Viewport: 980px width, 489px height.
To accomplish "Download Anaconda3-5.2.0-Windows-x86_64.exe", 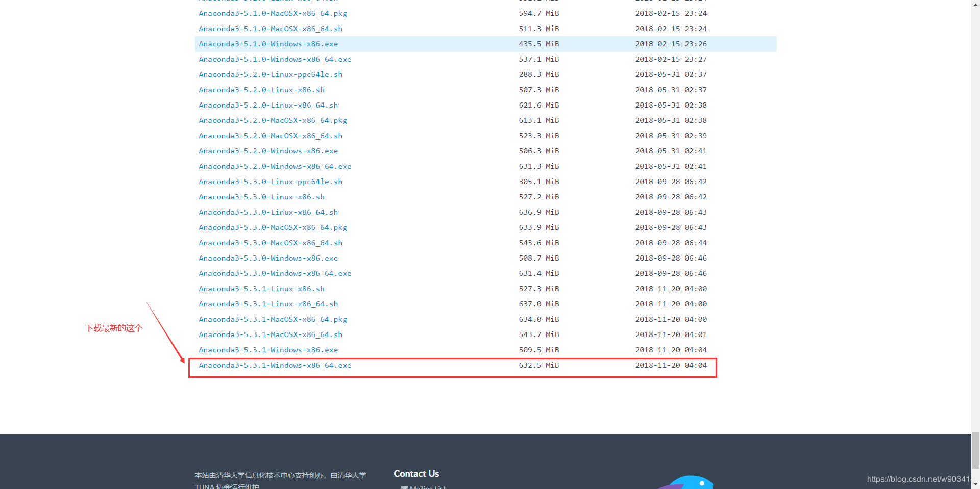I will 275,166.
